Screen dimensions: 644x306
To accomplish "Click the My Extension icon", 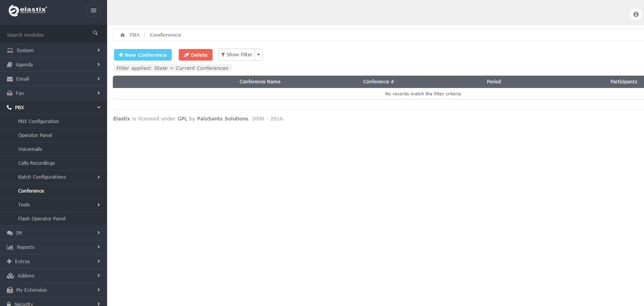I will pyautogui.click(x=10, y=290).
